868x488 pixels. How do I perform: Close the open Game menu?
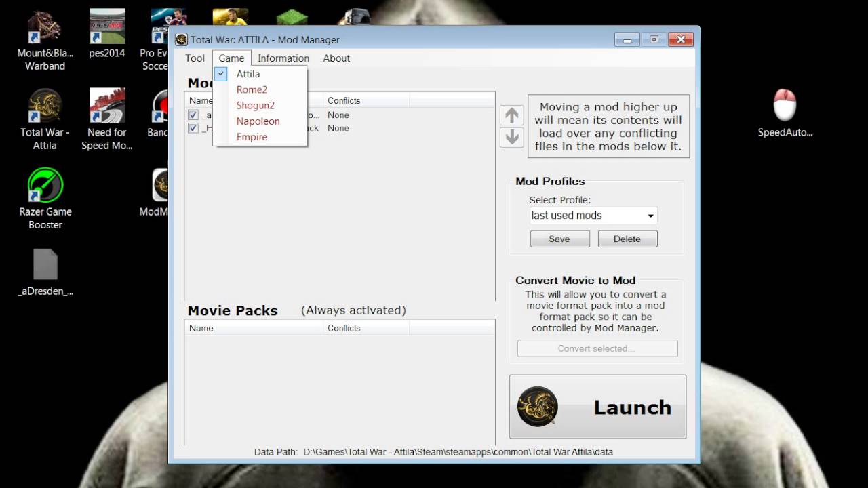pos(231,58)
